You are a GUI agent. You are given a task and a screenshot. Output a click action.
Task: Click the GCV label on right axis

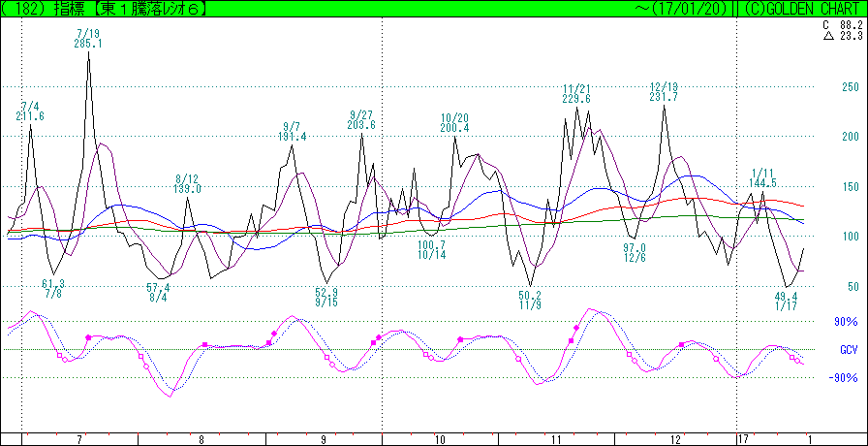(x=848, y=349)
